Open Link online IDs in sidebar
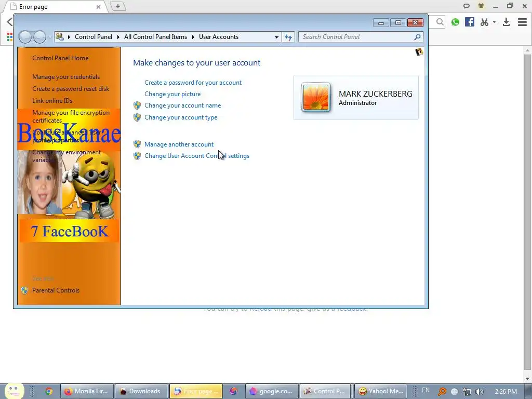 coord(52,100)
